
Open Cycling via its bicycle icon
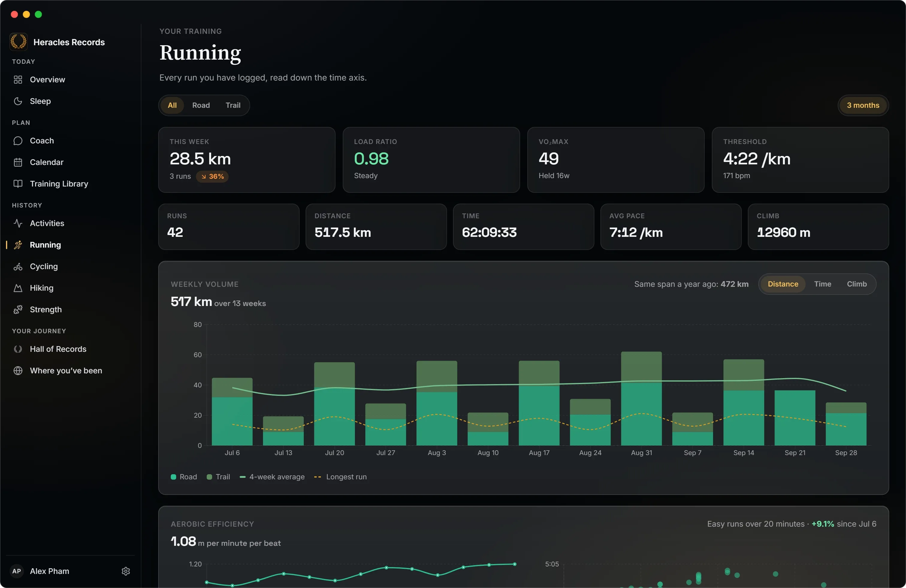[18, 267]
